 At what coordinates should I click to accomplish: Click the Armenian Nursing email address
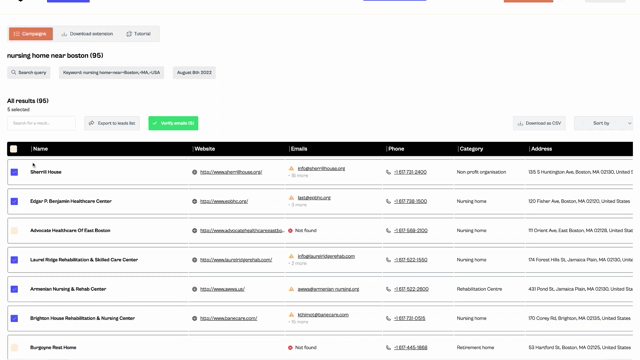[x=328, y=289]
